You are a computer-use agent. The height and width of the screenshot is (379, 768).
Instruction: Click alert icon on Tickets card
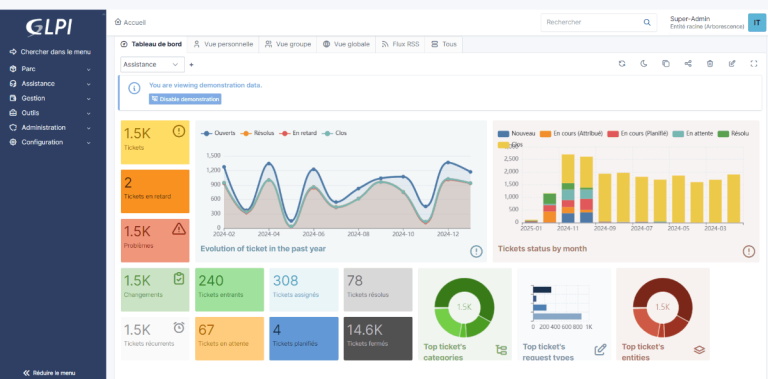click(x=179, y=131)
